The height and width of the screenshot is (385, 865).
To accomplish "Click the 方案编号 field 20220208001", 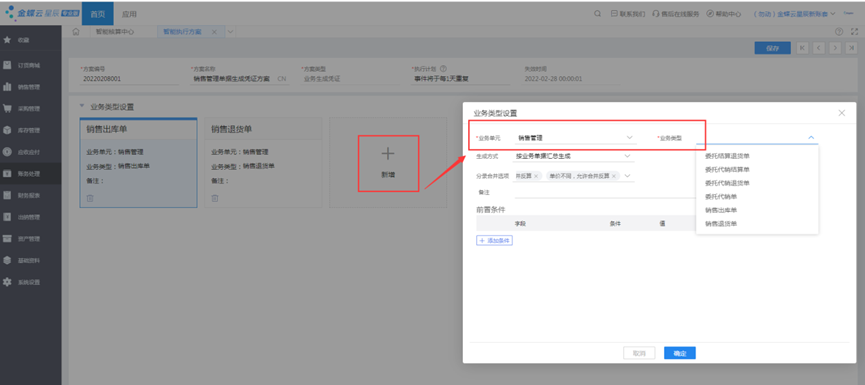I will click(130, 79).
